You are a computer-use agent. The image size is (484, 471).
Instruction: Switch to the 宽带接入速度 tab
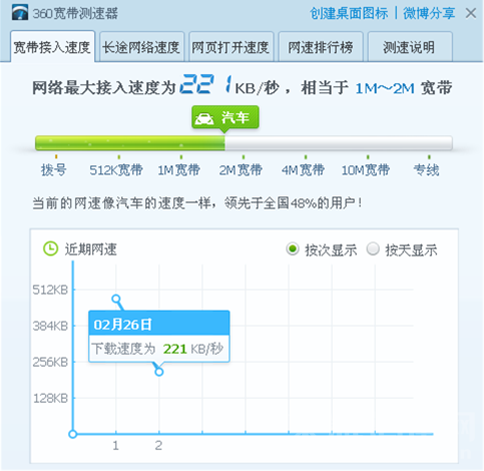click(52, 47)
